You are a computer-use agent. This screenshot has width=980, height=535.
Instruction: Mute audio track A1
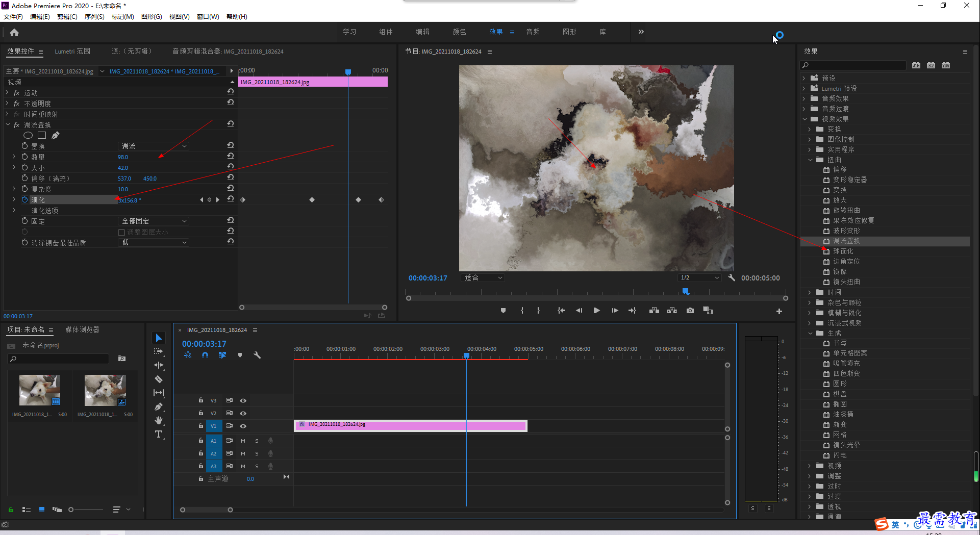click(243, 441)
